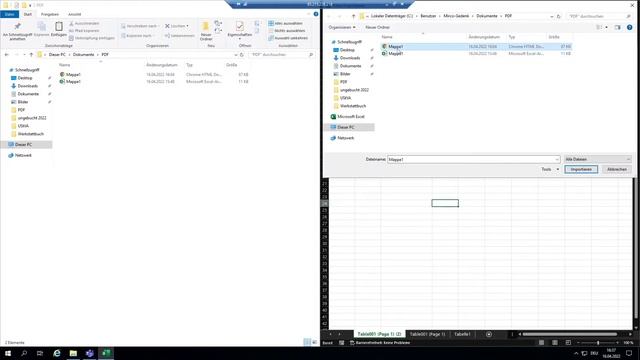
Task: Select USHA folder in dialog sidebar
Action: pos(345,98)
